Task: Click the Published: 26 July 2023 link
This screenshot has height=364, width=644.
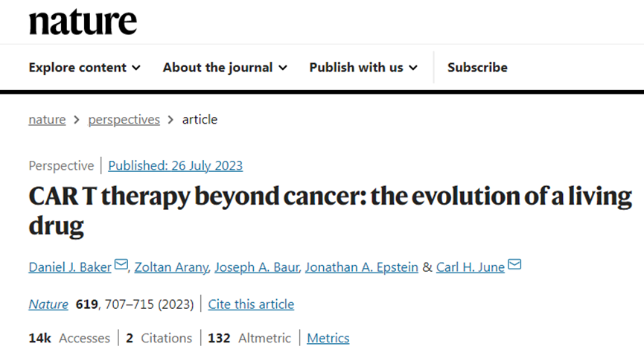Action: pos(176,165)
